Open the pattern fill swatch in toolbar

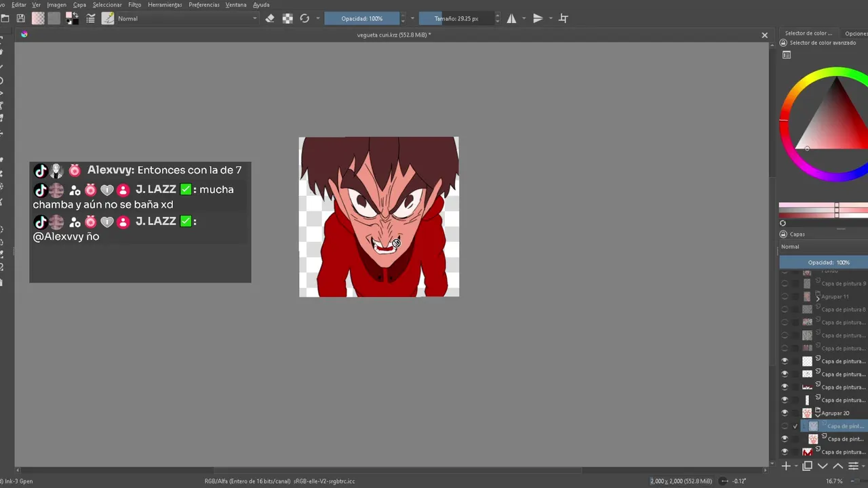(x=54, y=18)
